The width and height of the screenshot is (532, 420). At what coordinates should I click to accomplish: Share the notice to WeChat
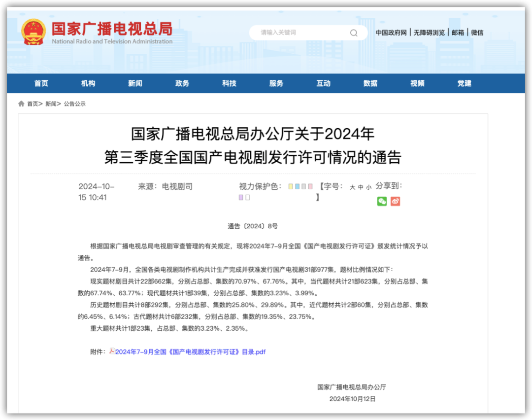pos(382,201)
